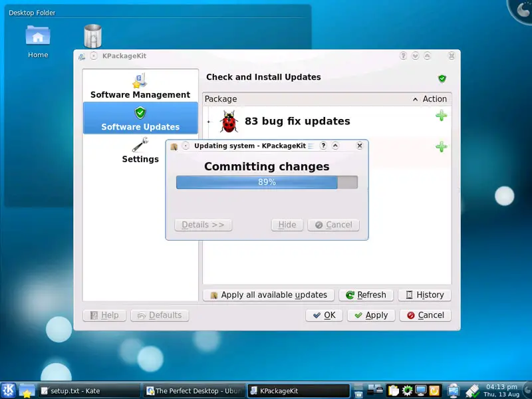Click the network monitor panel icon
Screen dimensions: 532x399
[453, 390]
